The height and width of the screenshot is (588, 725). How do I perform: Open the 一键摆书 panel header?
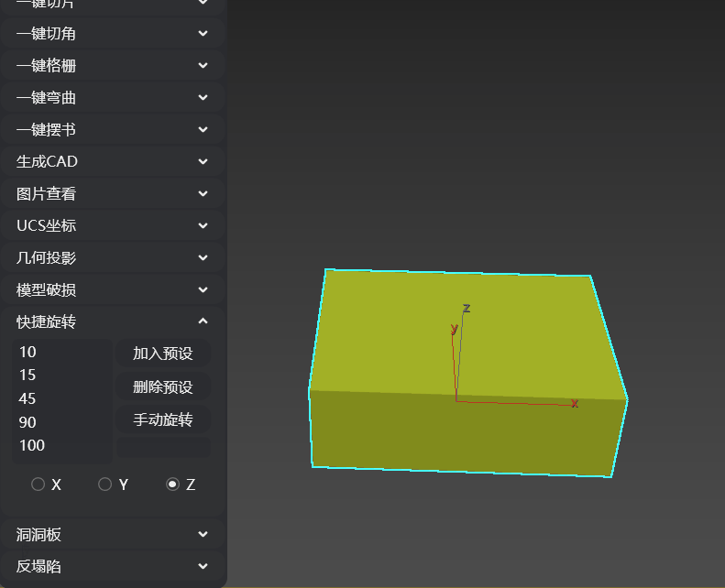tap(113, 129)
